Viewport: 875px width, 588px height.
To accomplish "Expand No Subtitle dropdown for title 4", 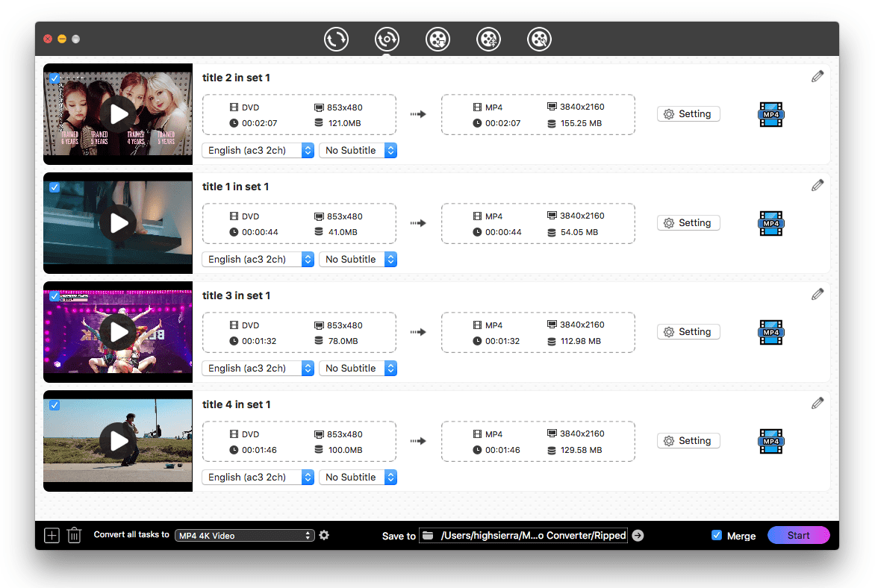I will (x=358, y=478).
